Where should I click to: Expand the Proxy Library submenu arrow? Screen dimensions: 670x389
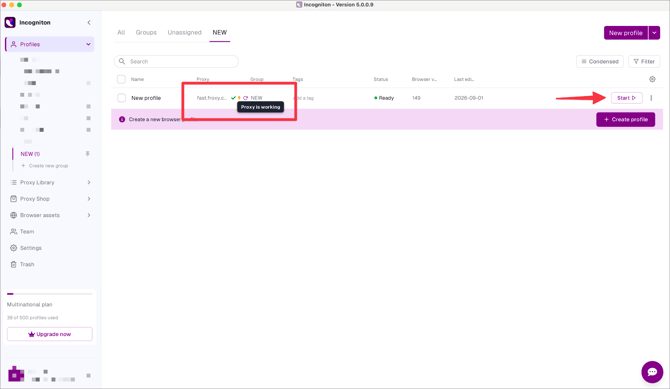click(x=89, y=183)
